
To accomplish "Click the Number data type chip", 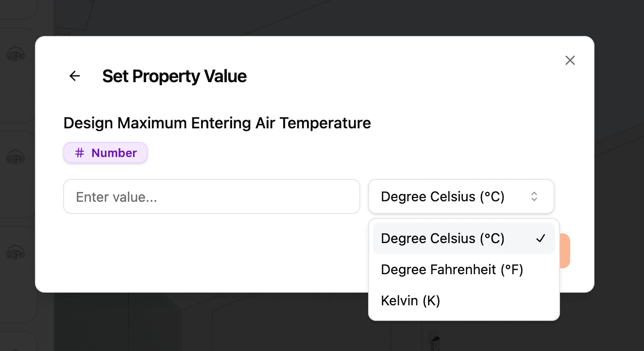I will coord(105,153).
